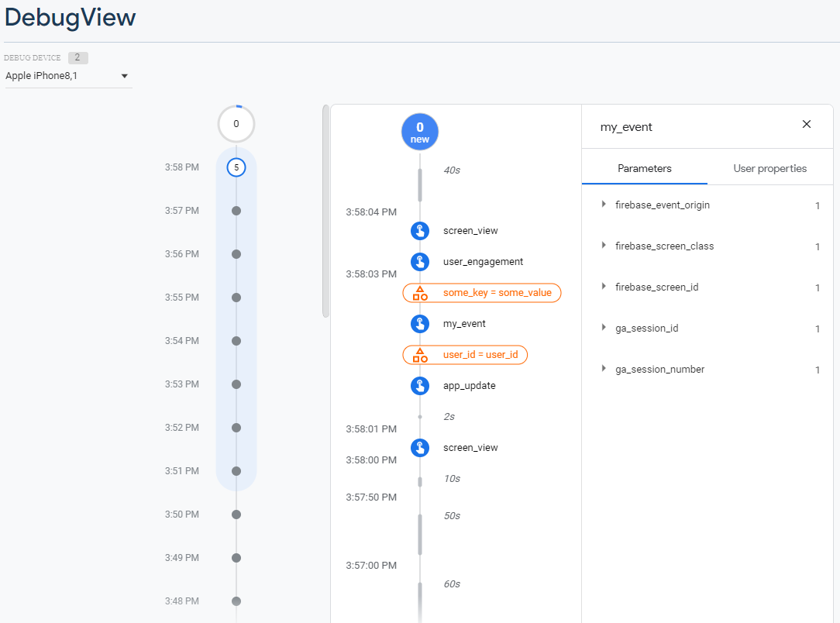Select the 3:53 PM minute marker
Screen dimensions: 840x623
point(236,384)
